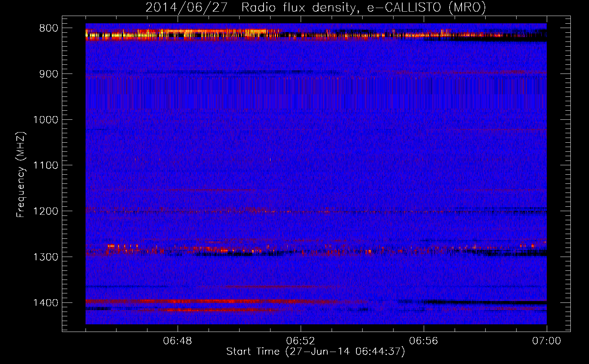Click the "Frequency (MHZ)" axis label
The image size is (589, 364).
21,175
